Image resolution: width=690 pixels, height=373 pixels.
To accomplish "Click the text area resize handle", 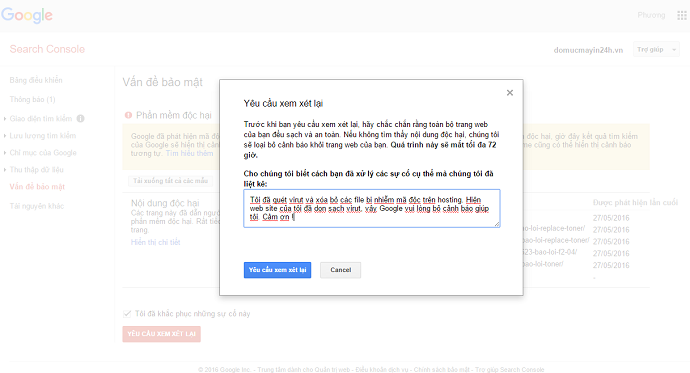I will click(497, 224).
